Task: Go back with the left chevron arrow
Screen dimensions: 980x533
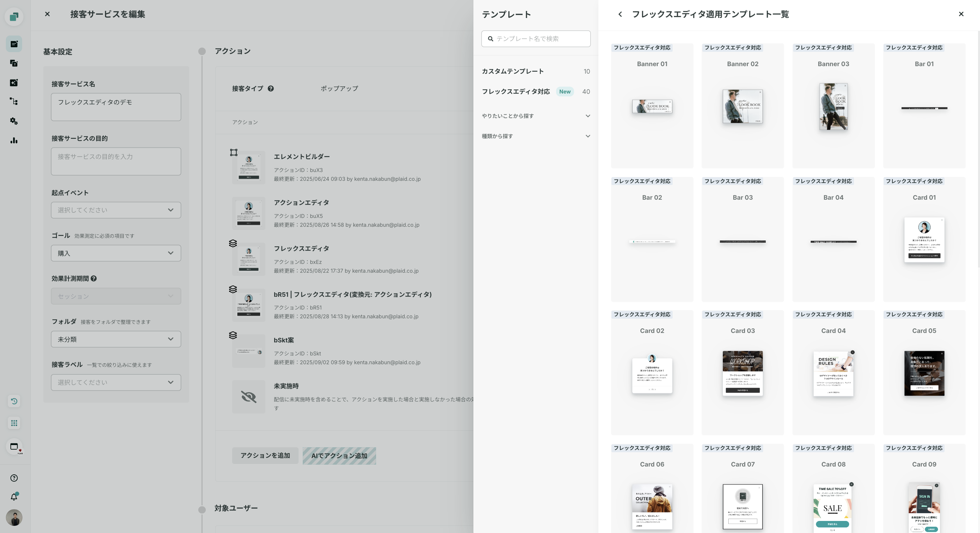Action: (620, 14)
